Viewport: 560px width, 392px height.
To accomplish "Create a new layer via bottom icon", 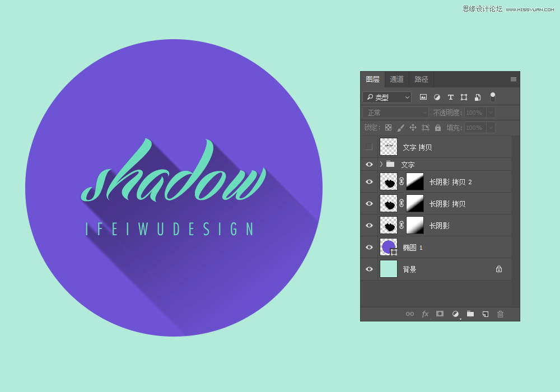I will 486,314.
